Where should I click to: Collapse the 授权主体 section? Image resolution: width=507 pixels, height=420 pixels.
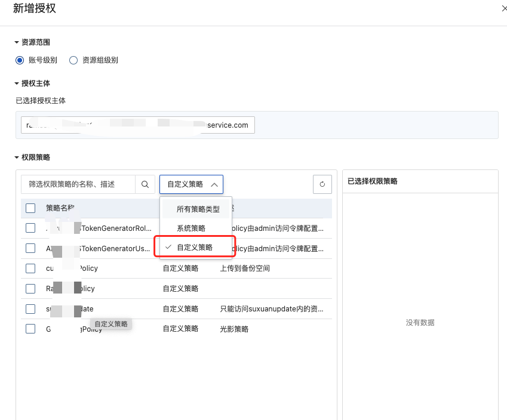[x=17, y=84]
